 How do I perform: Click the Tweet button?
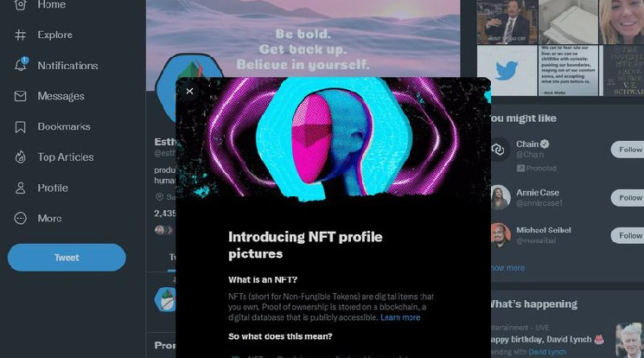[x=67, y=258]
